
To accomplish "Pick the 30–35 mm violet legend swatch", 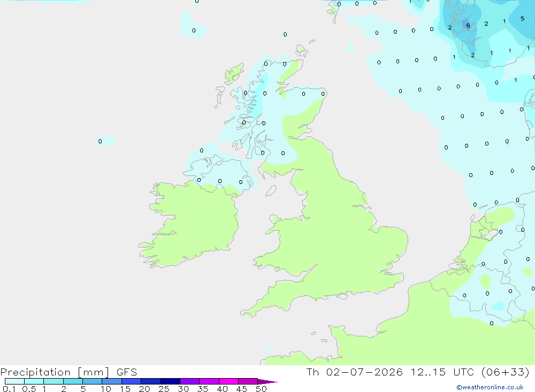I will point(189,381).
